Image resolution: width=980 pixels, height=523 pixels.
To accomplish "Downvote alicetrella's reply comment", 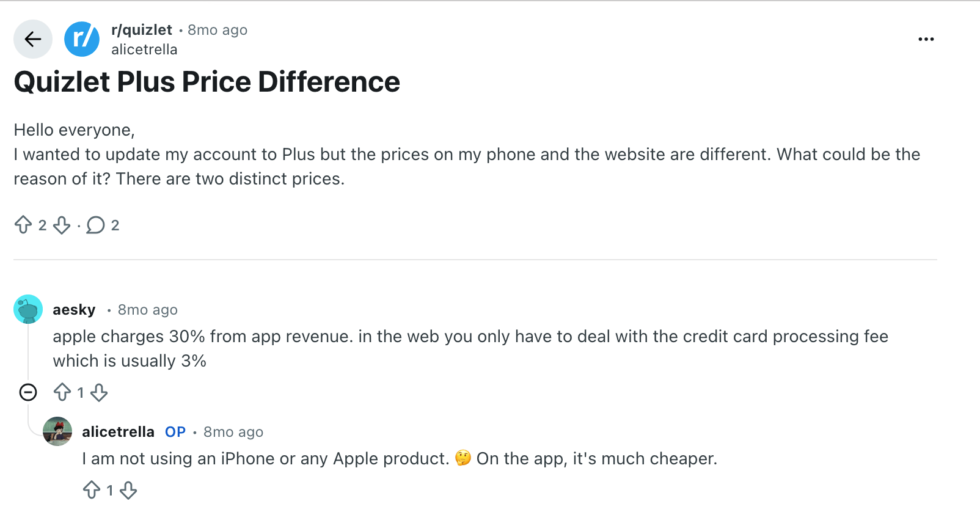I will (128, 491).
